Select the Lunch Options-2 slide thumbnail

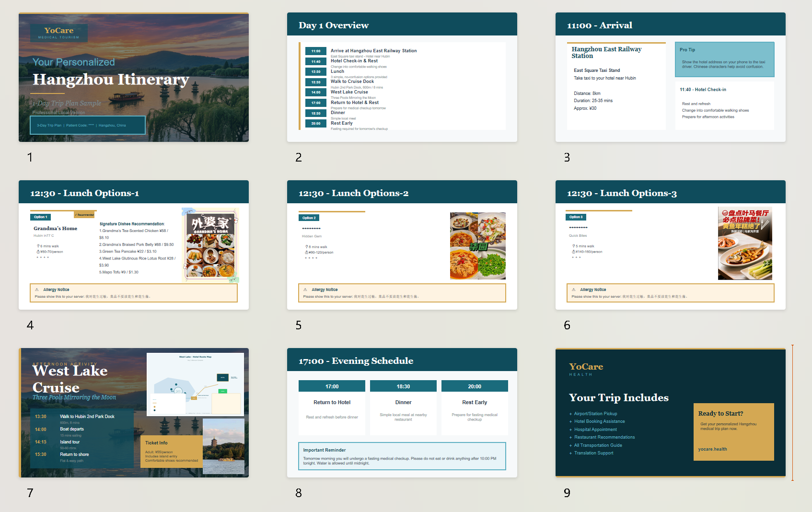(402, 245)
